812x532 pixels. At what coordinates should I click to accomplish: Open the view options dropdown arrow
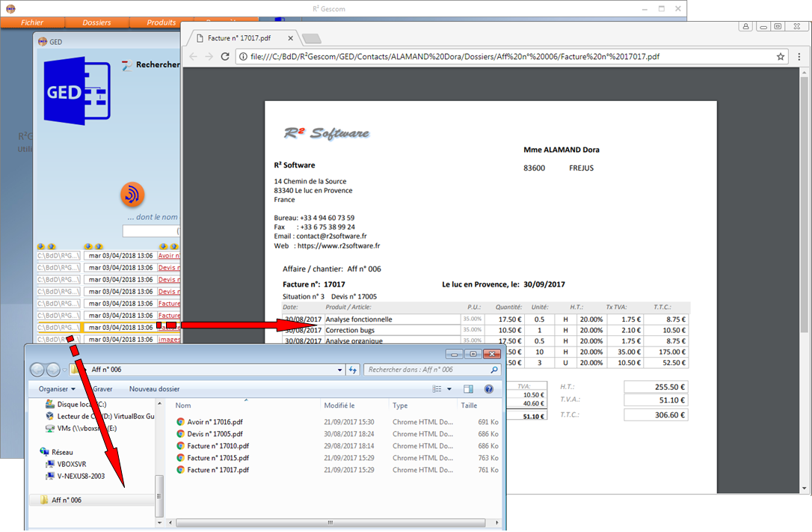point(449,389)
